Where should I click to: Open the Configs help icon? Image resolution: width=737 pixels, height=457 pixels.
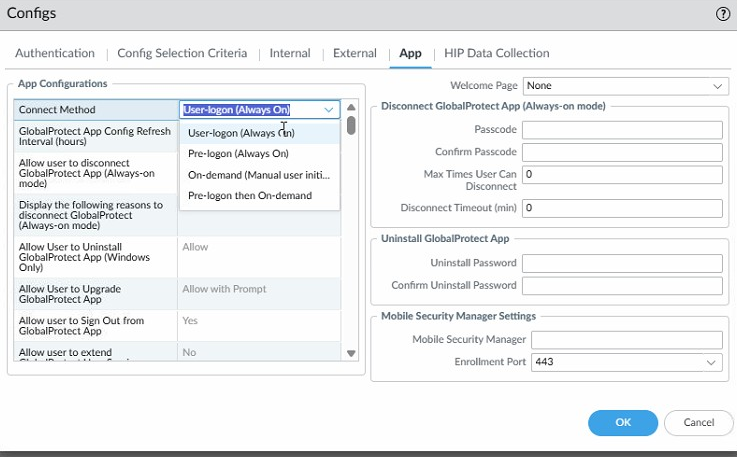pos(723,14)
